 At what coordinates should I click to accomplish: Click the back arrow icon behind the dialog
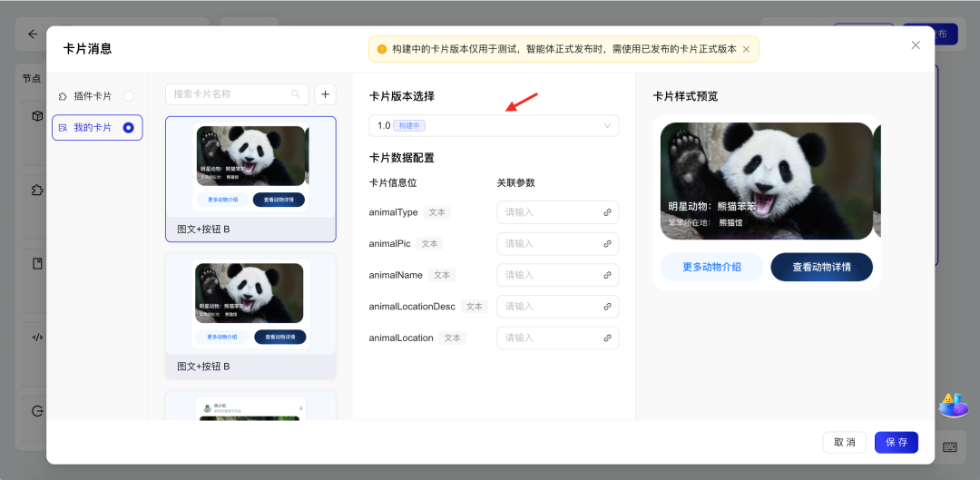(x=33, y=34)
